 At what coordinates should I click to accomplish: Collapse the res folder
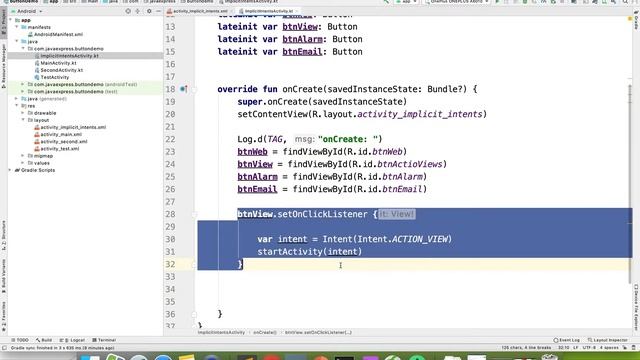pyautogui.click(x=17, y=106)
